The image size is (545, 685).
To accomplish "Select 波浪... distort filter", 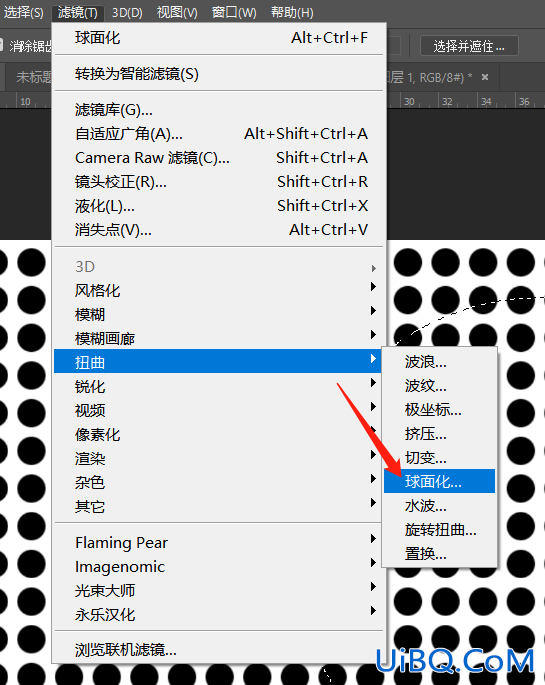I will [x=439, y=362].
